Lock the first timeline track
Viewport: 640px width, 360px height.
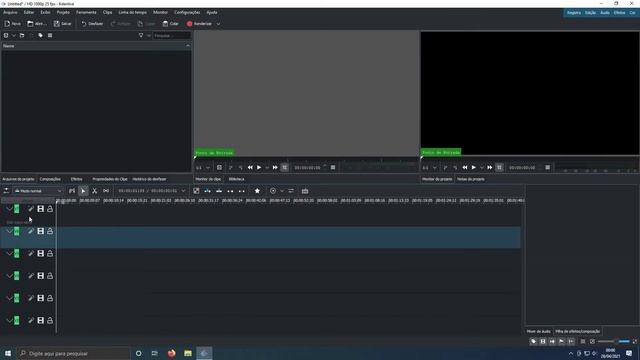pos(50,209)
